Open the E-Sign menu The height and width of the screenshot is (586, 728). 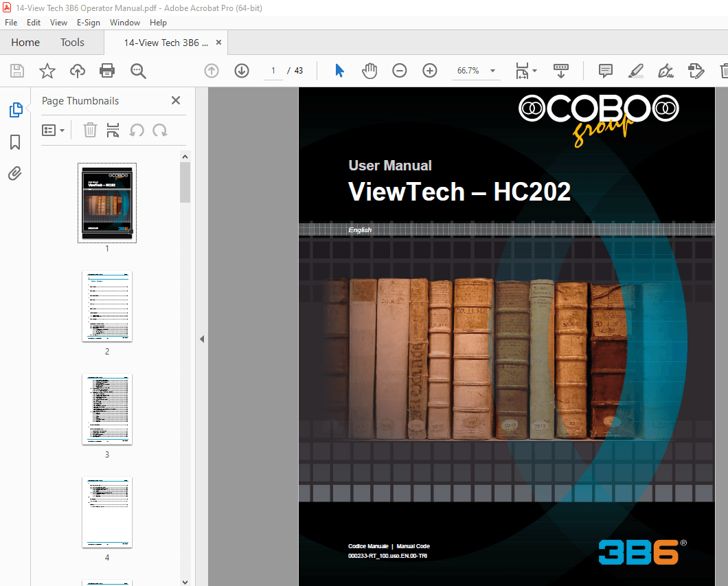tap(89, 22)
